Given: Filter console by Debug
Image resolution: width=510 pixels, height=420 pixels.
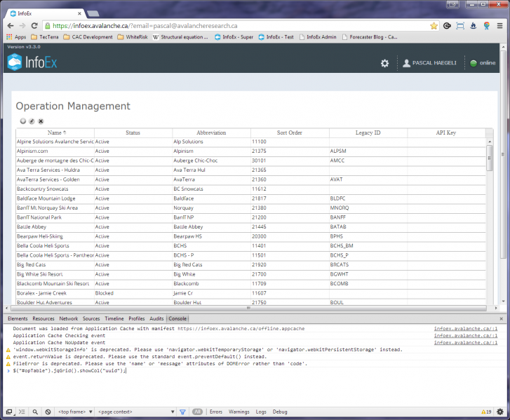Looking at the screenshot, I should [x=280, y=412].
